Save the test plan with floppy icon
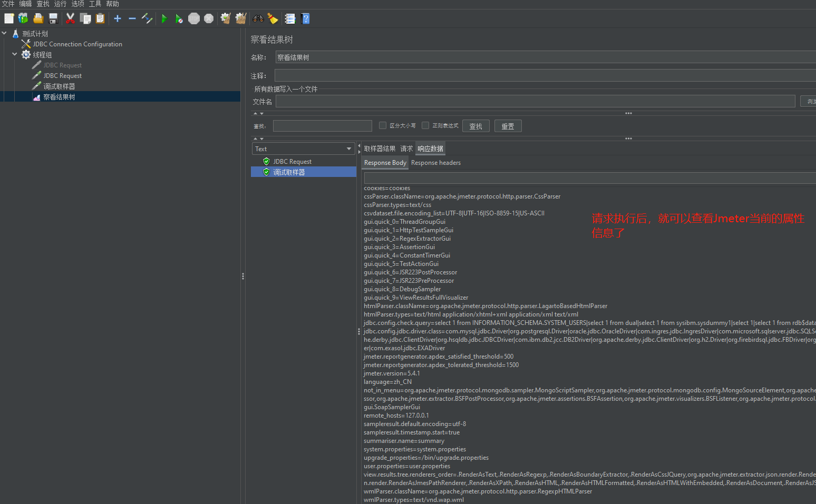This screenshot has width=816, height=504. coord(53,18)
